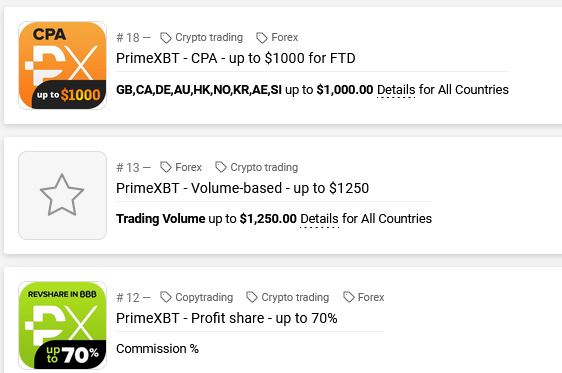This screenshot has height=373, width=562.
Task: Open the orange PrimeXBT CPA offer logo
Action: [x=62, y=65]
